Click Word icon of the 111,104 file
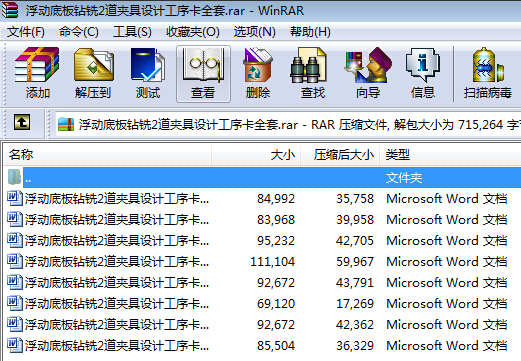521x361 pixels. click(15, 261)
